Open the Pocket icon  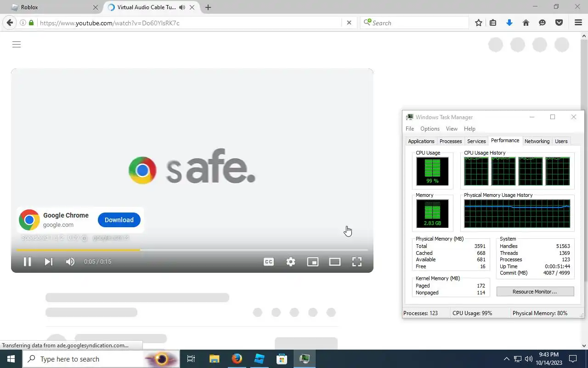pos(559,23)
